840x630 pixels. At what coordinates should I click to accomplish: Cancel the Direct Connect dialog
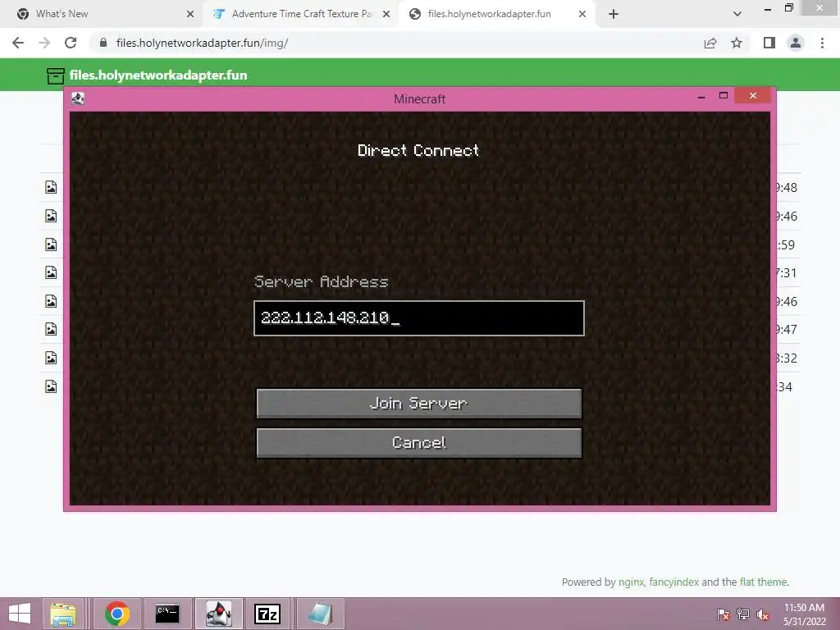pyautogui.click(x=419, y=443)
